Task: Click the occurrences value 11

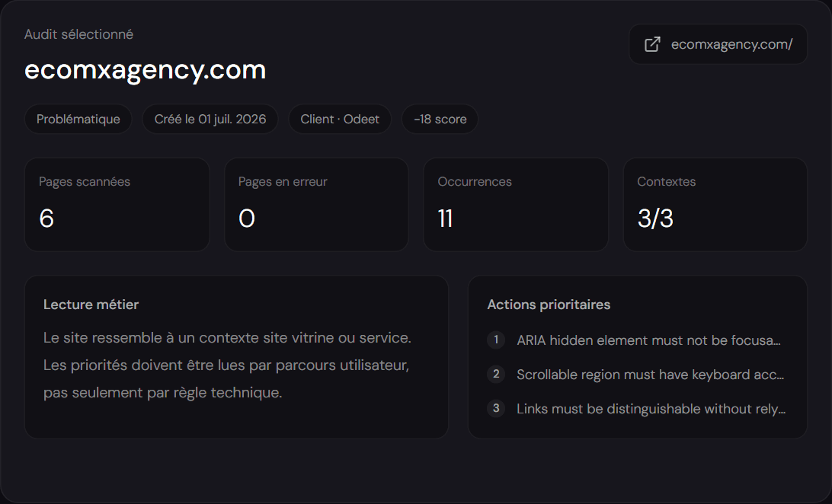Action: click(445, 219)
